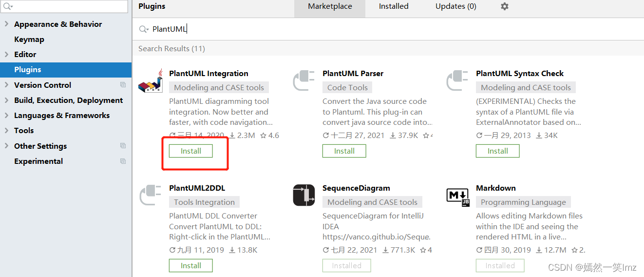
Task: Click the Search Results (11) label
Action: coord(171,49)
